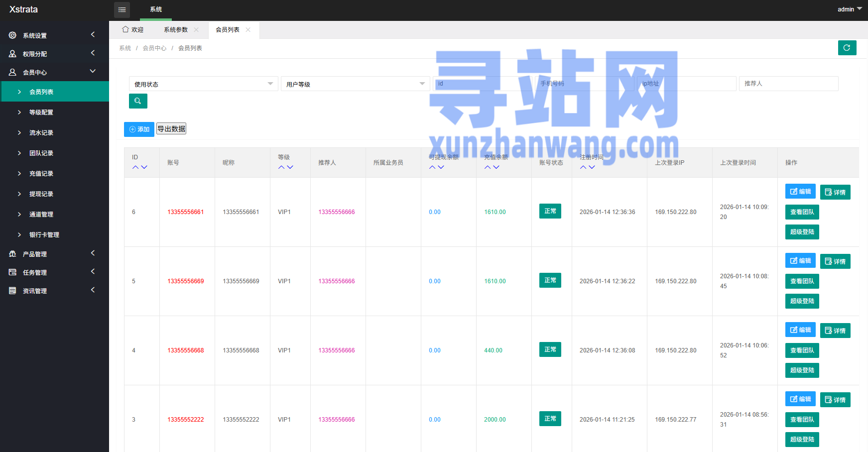Click the hamburger menu collapse icon
Viewport: 868px width, 452px height.
tap(122, 10)
